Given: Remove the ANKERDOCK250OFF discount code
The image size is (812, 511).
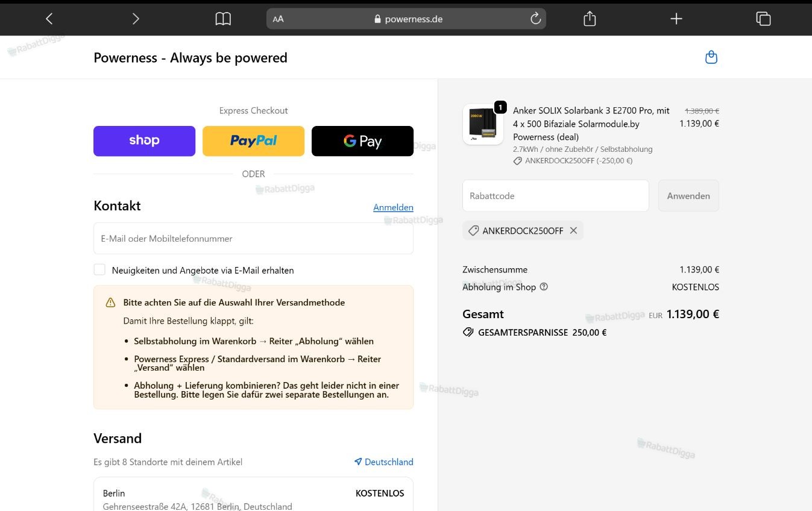Looking at the screenshot, I should click(x=573, y=231).
